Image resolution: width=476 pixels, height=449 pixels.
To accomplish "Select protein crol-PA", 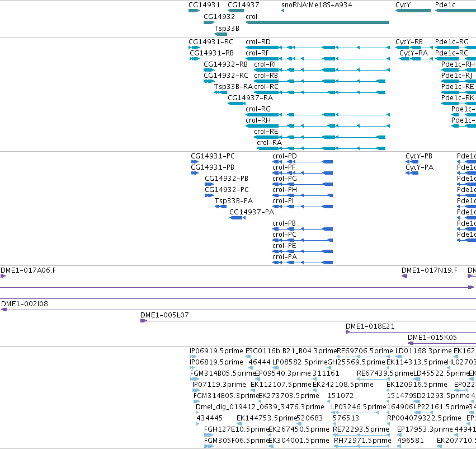I will [303, 263].
